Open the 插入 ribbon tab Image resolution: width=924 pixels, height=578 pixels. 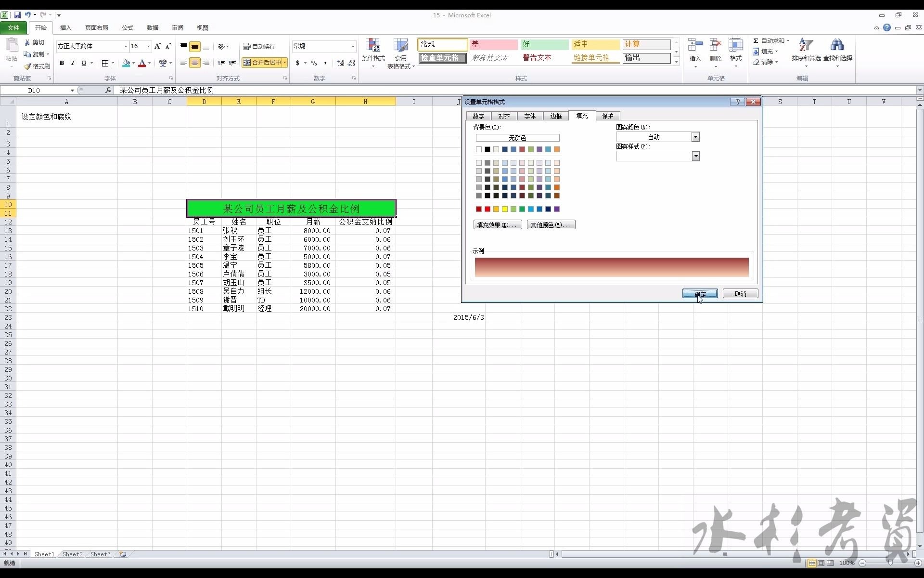pos(65,28)
